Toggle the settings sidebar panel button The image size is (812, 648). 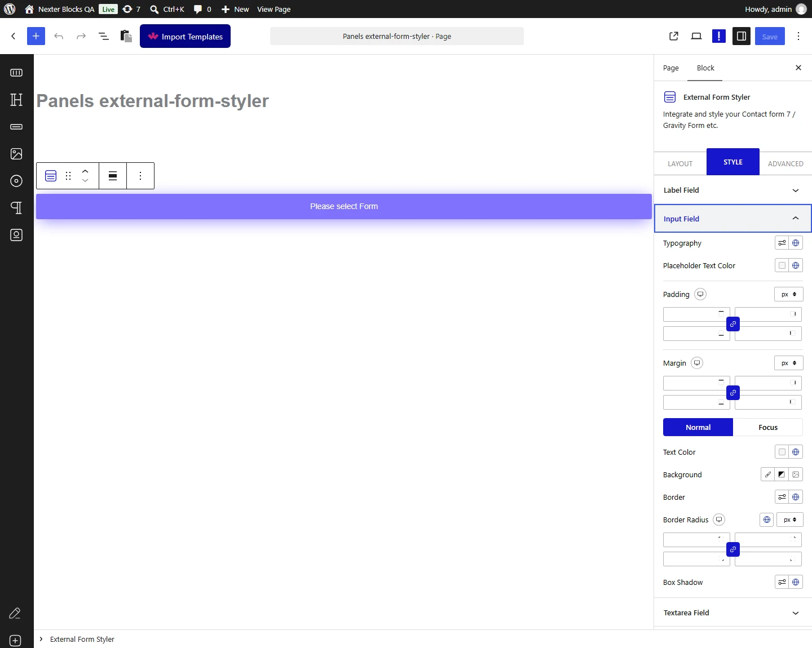[x=742, y=36]
